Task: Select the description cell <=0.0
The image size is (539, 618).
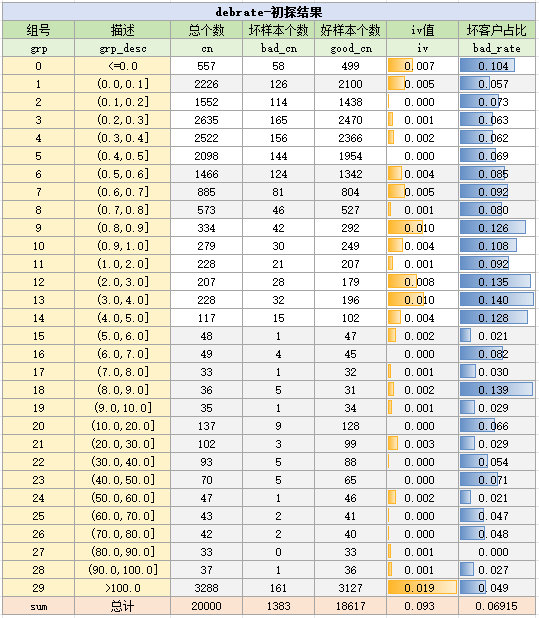Action: (123, 66)
